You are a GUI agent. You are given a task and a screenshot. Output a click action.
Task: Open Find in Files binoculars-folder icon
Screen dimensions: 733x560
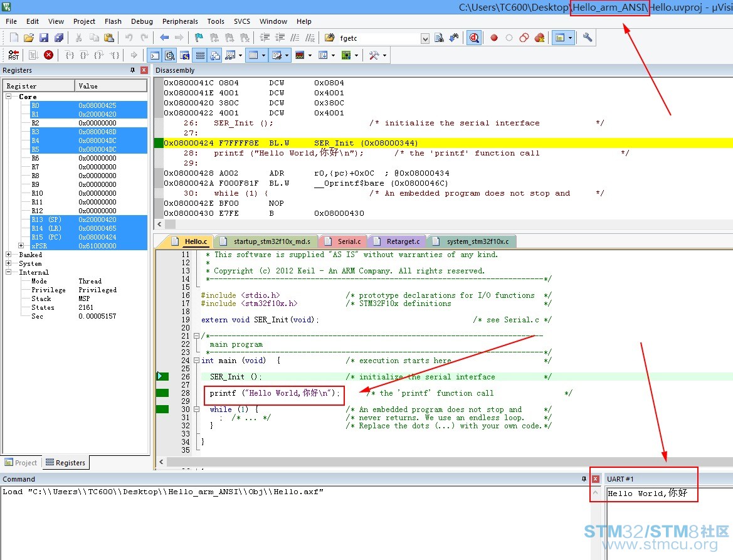point(330,38)
